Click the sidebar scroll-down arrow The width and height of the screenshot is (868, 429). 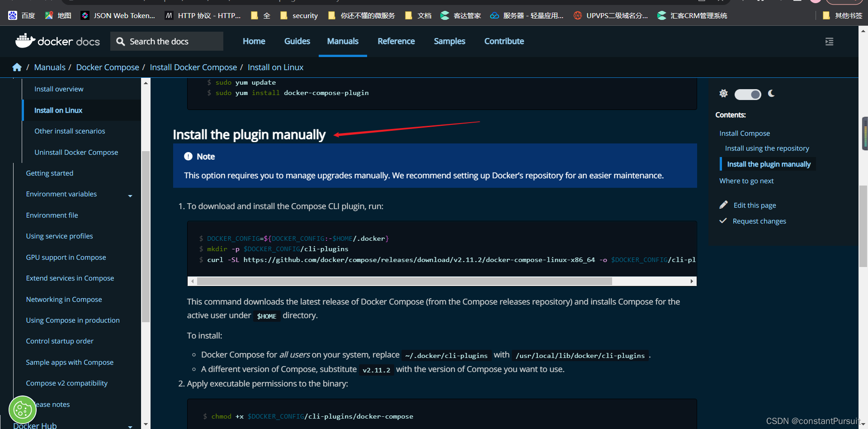click(x=146, y=424)
